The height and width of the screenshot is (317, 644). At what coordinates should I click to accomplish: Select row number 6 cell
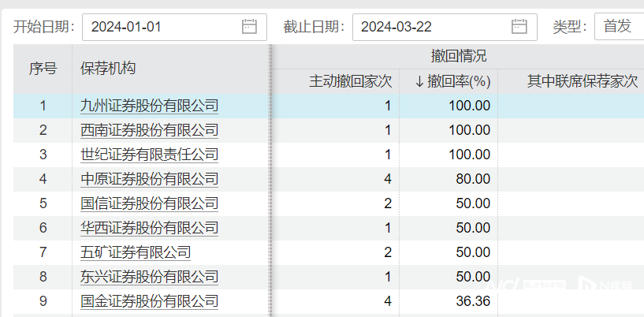coord(43,228)
